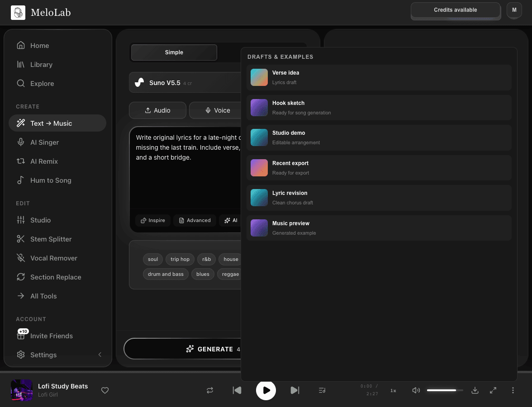This screenshot has height=407, width=532.
Task: Click the Voice microphone button
Action: 215,110
